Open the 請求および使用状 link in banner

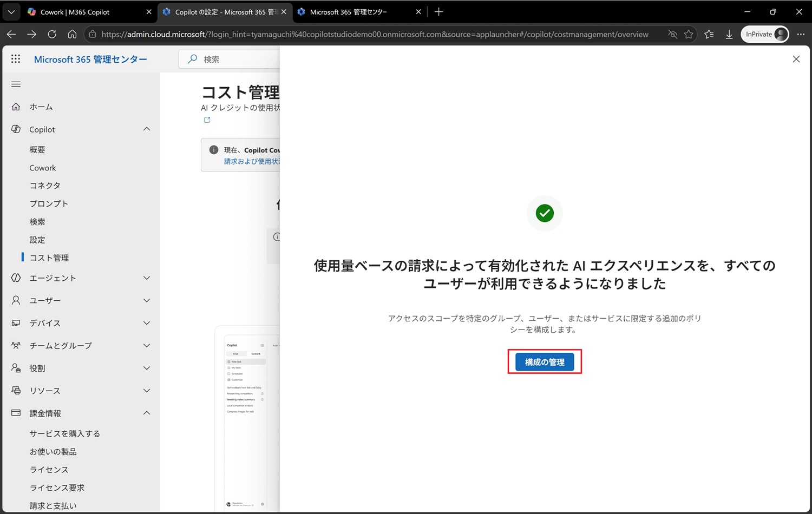click(252, 161)
